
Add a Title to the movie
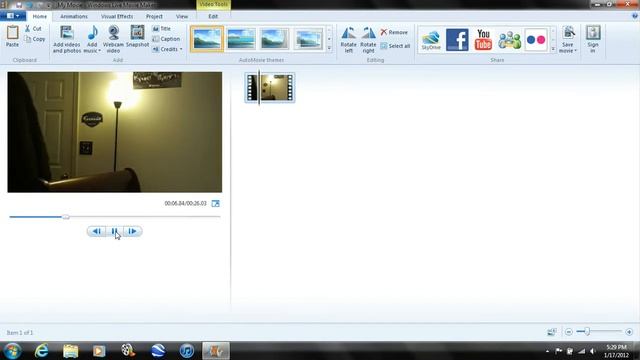tap(162, 29)
